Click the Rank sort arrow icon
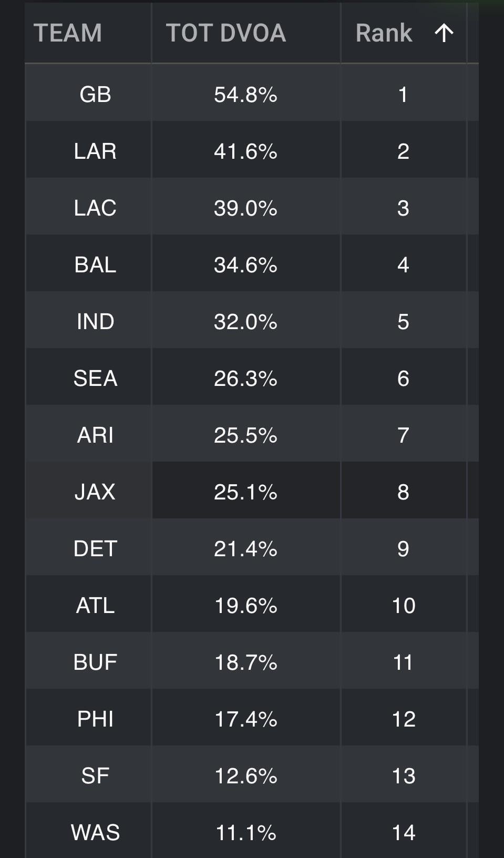This screenshot has height=858, width=504. point(444,33)
